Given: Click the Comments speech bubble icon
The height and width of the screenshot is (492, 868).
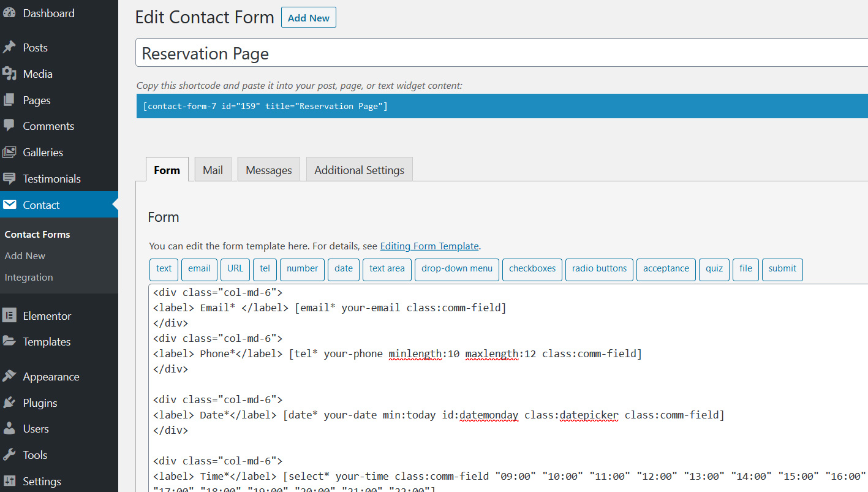Looking at the screenshot, I should coord(9,126).
